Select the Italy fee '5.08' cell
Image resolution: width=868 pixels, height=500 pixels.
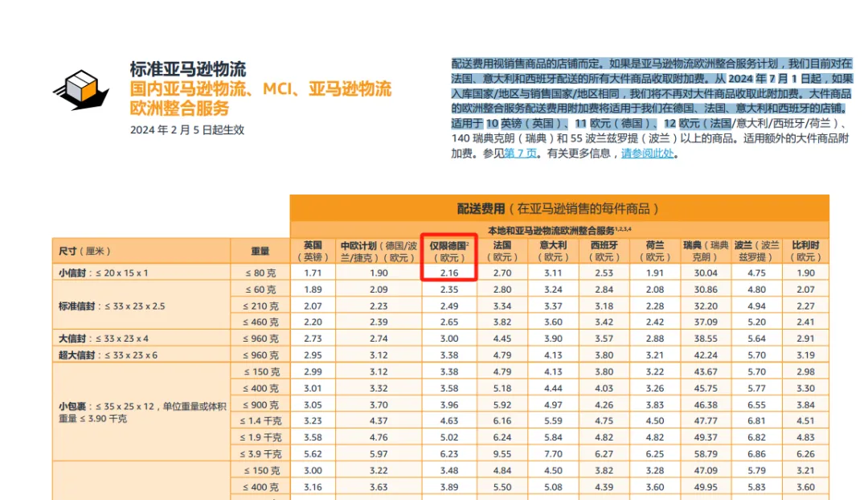pyautogui.click(x=553, y=487)
